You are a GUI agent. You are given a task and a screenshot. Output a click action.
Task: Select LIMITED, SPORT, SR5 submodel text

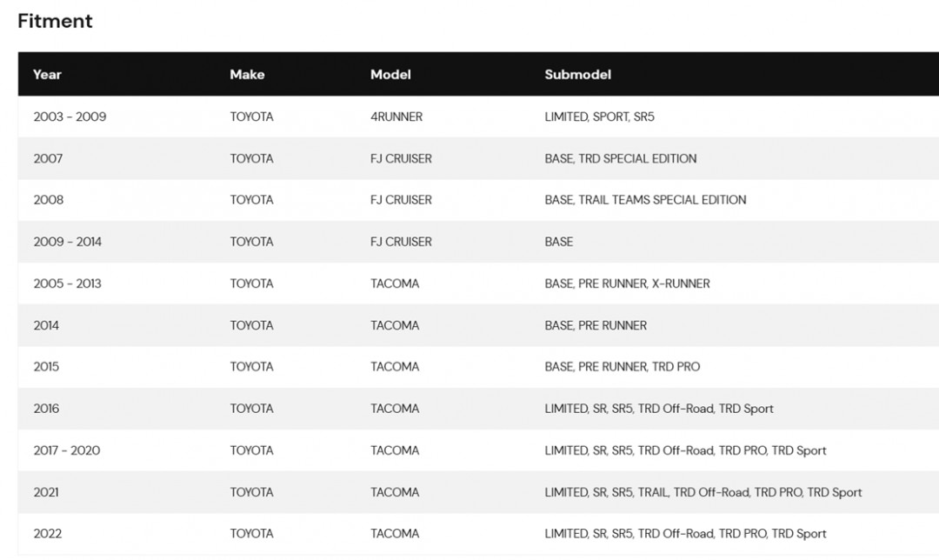(599, 117)
